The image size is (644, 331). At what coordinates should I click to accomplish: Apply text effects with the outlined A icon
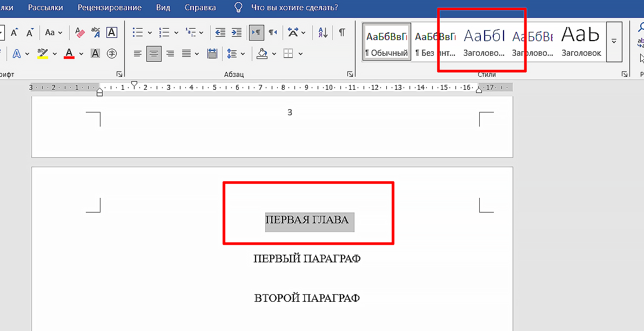pyautogui.click(x=17, y=54)
